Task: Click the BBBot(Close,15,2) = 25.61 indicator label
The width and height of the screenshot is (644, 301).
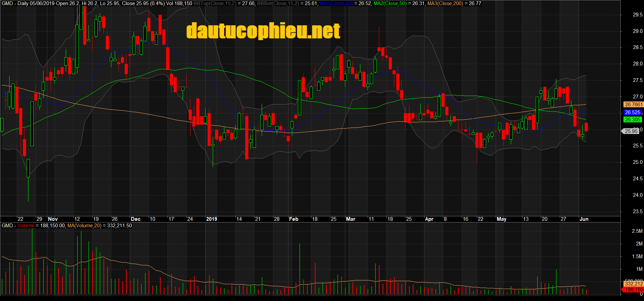Action: point(287,3)
